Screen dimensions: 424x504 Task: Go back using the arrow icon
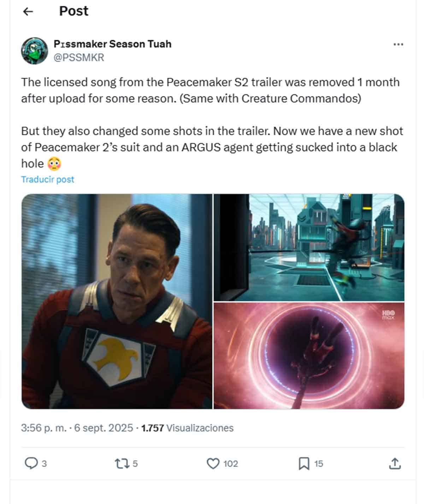coord(28,11)
